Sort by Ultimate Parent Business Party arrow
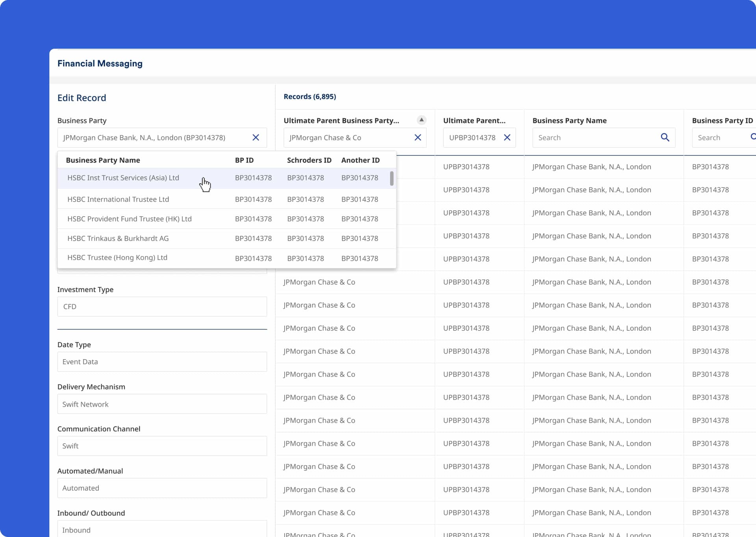The width and height of the screenshot is (756, 537). (421, 120)
